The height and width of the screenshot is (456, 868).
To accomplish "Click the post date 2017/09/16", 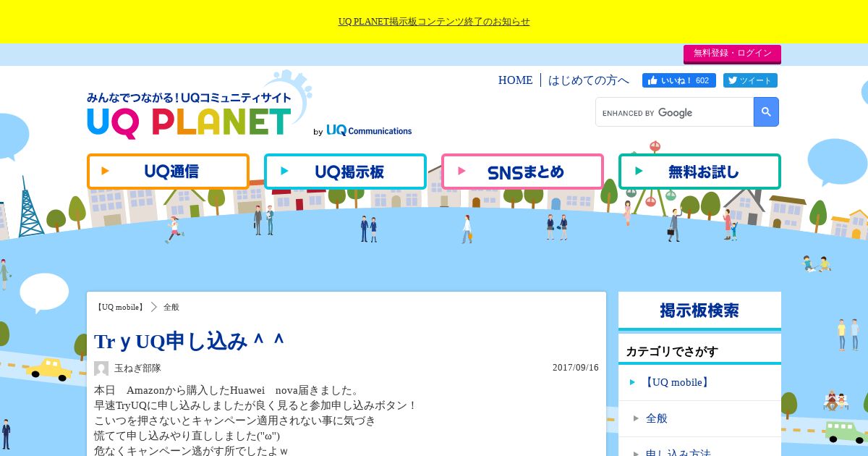I will click(x=576, y=368).
